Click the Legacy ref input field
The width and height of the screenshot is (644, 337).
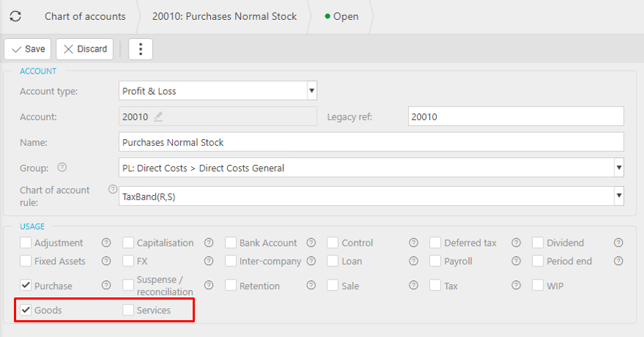click(x=515, y=116)
